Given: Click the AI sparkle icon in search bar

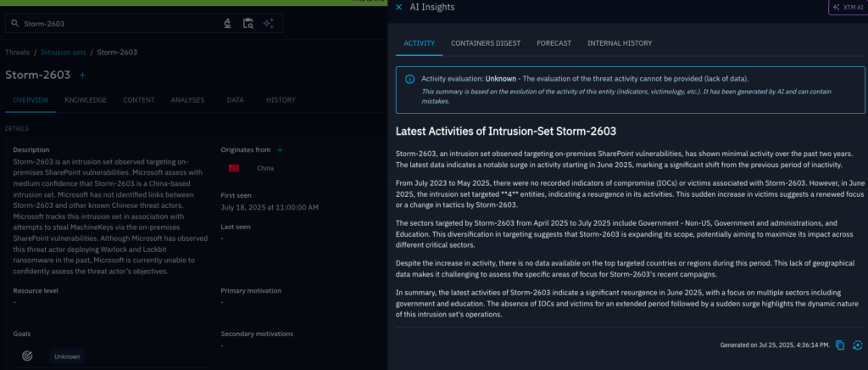Looking at the screenshot, I should click(270, 24).
